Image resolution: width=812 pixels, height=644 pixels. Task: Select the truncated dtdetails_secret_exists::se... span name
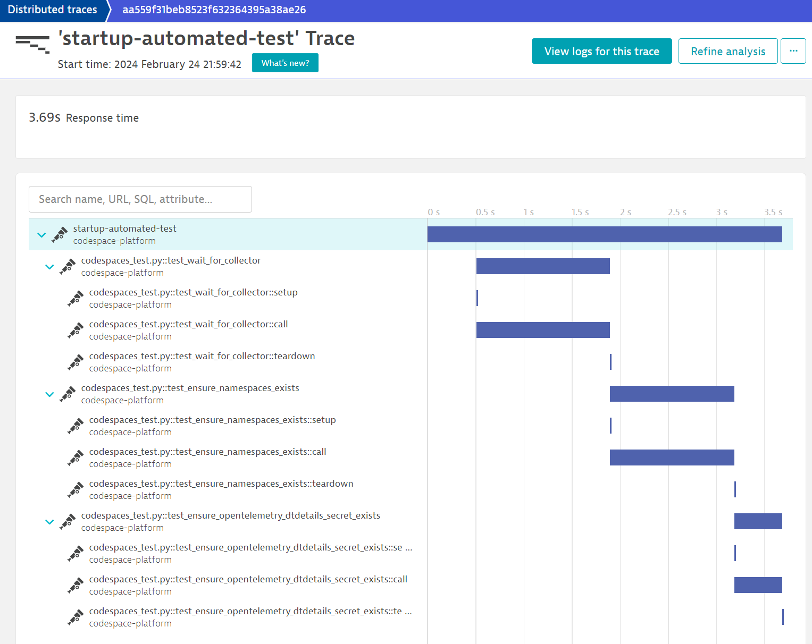coord(250,547)
